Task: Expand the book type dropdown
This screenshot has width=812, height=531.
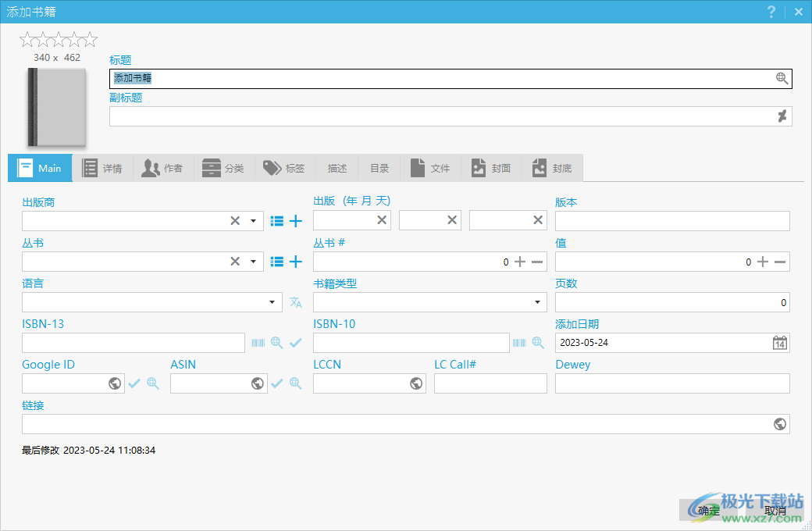Action: click(537, 302)
